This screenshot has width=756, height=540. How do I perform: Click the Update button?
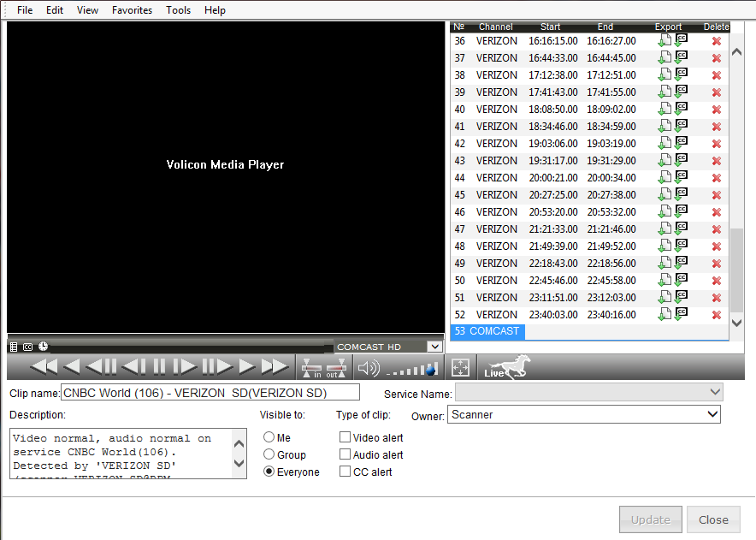click(651, 519)
